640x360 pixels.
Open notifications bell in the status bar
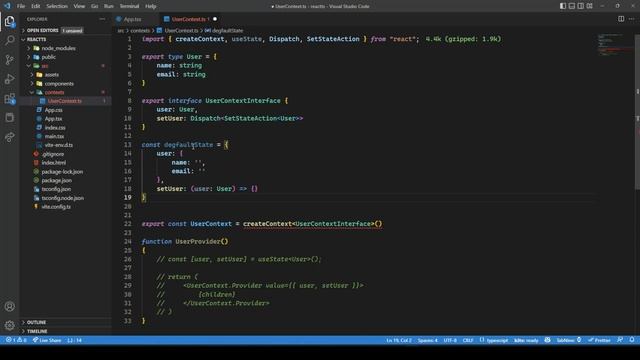[631, 340]
